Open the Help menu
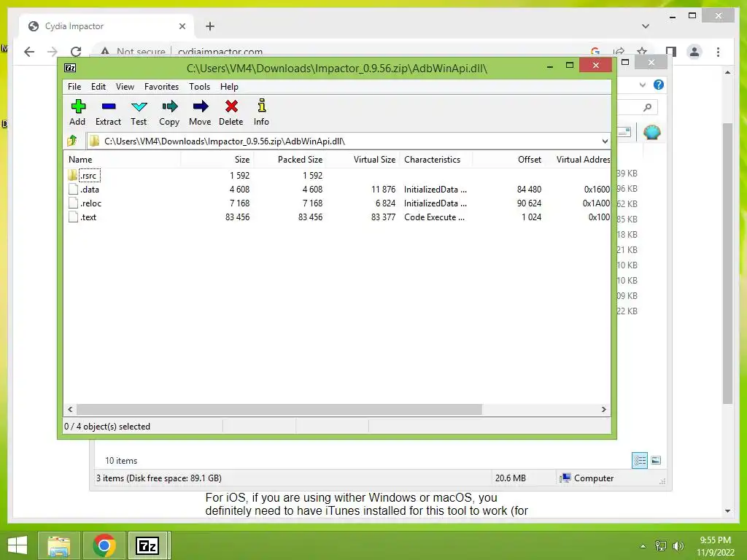Screen dimensions: 747x560 click(229, 87)
